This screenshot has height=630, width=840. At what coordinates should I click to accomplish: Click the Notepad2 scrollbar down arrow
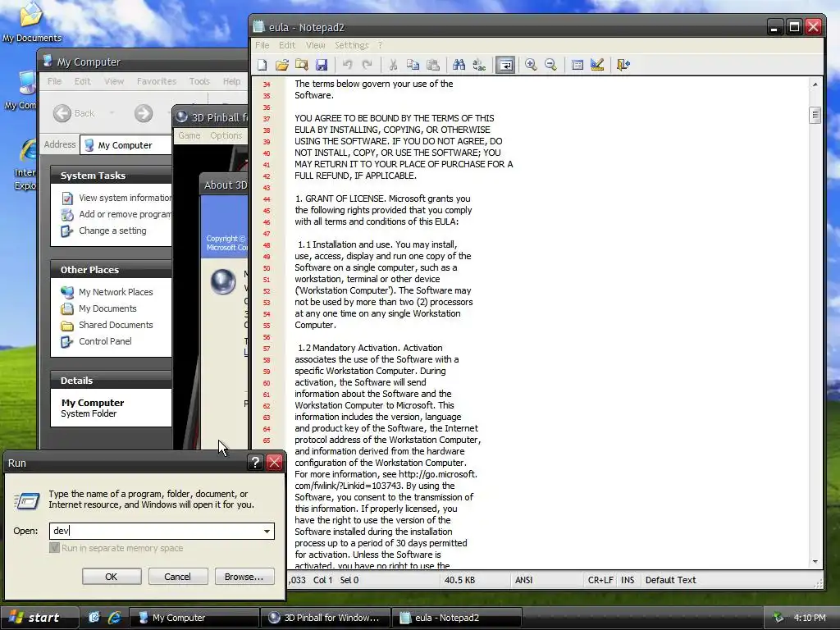[x=815, y=562]
